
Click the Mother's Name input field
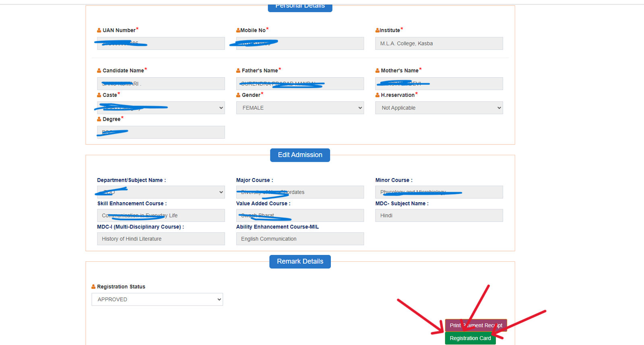point(439,84)
